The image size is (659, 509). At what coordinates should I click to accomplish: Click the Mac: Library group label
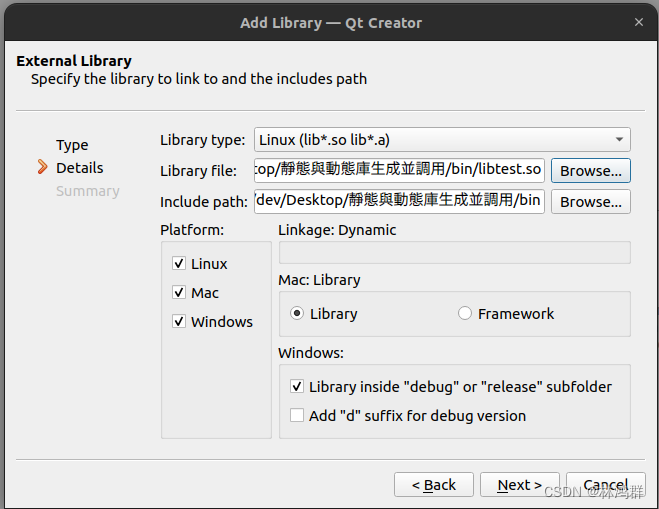[x=319, y=280]
